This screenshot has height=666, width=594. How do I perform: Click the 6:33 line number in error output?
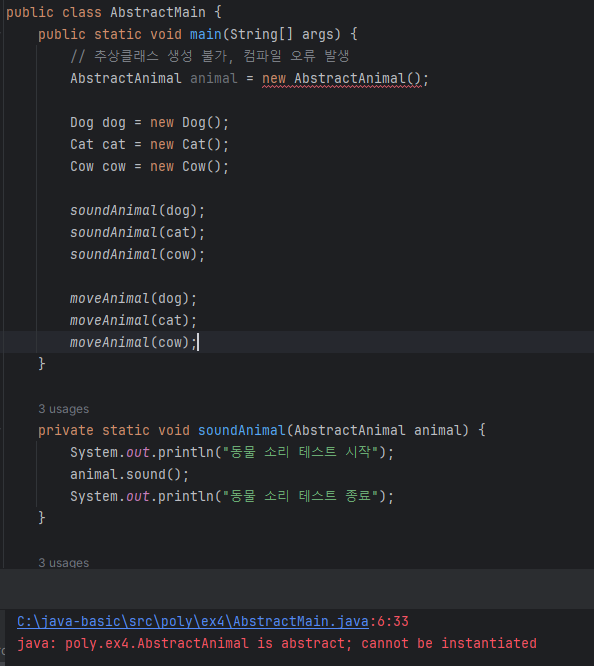pyautogui.click(x=393, y=621)
